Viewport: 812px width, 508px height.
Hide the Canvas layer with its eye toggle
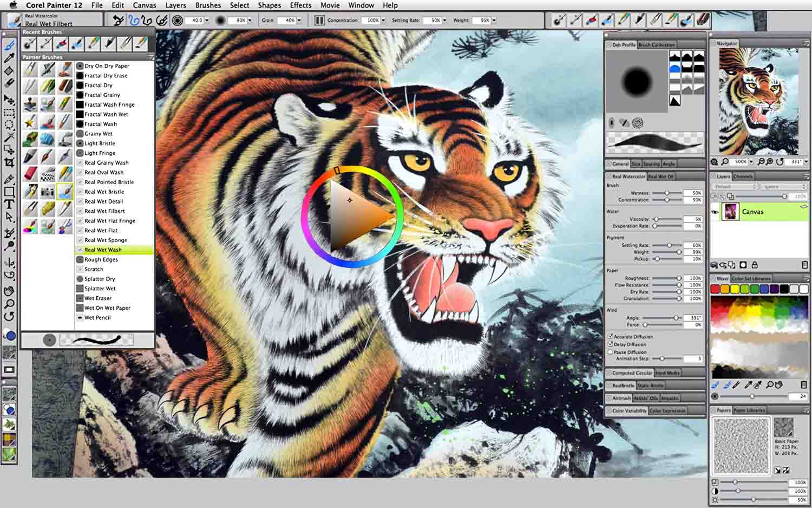(x=715, y=212)
